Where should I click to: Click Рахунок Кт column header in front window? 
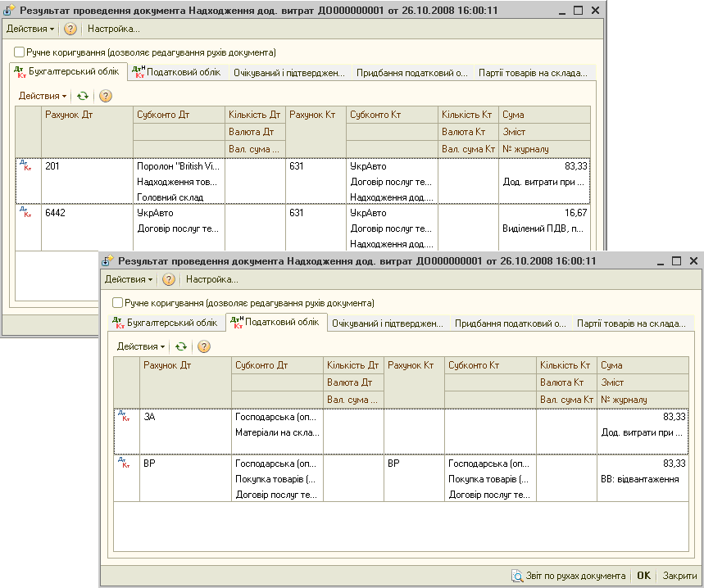point(414,382)
